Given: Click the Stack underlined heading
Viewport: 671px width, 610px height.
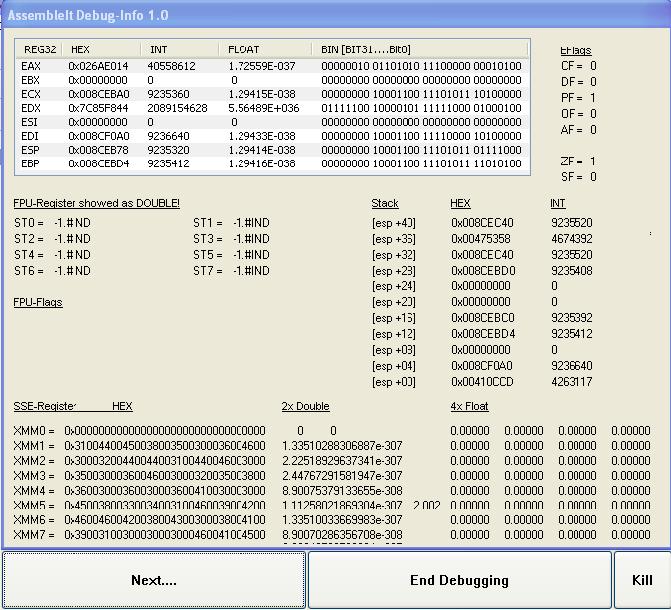Looking at the screenshot, I should [385, 204].
